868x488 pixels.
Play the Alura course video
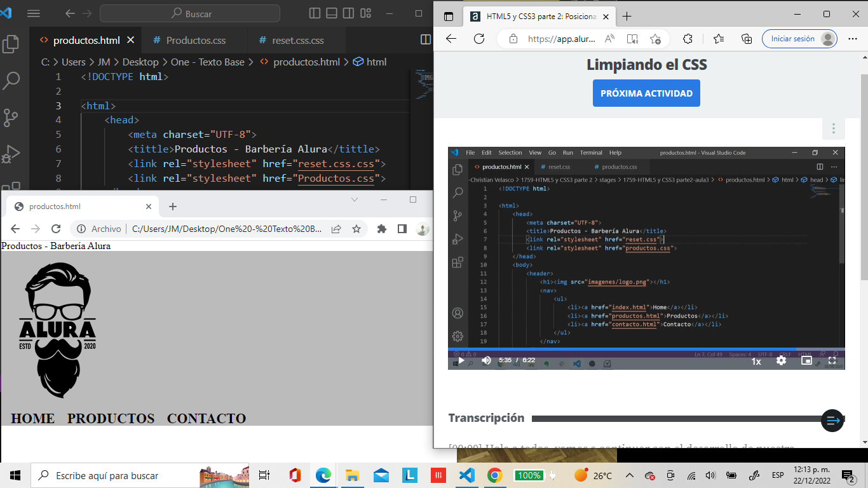pos(461,360)
